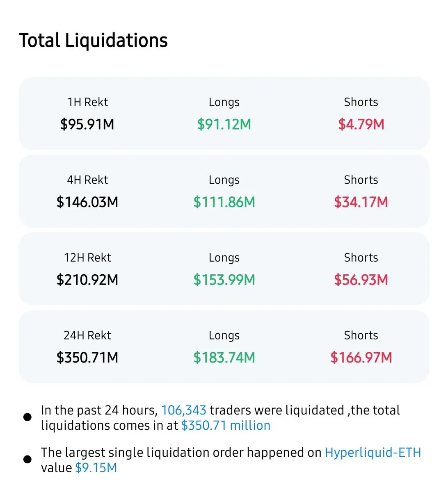Click the 1H Longs value $91.12M
The image size is (448, 492).
click(224, 124)
